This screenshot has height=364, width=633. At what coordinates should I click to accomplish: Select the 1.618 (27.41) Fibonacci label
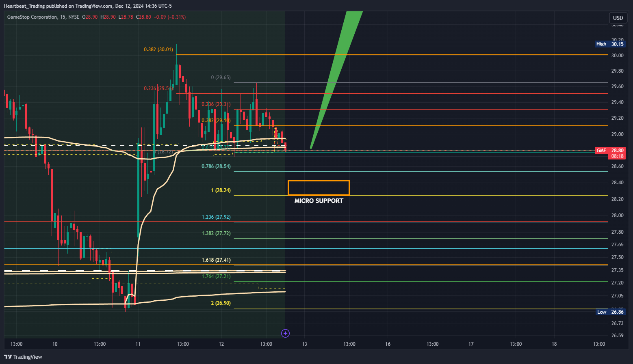(216, 260)
